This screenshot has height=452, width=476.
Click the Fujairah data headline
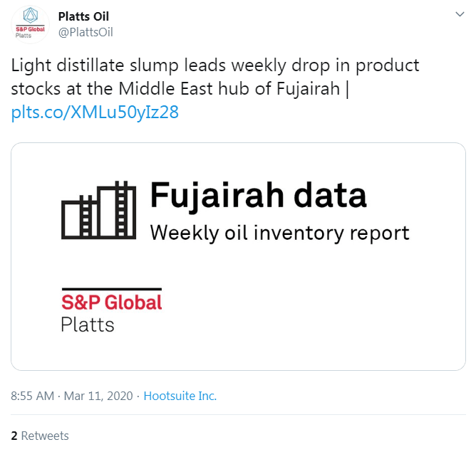point(259,196)
